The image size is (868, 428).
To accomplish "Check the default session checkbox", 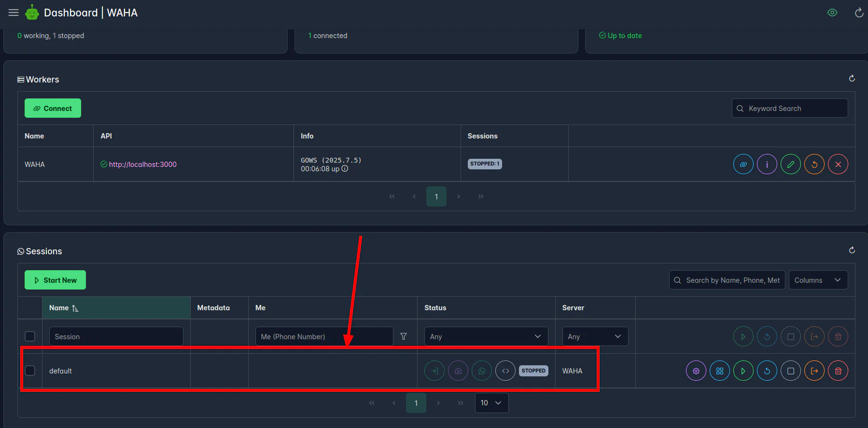I will [x=30, y=371].
